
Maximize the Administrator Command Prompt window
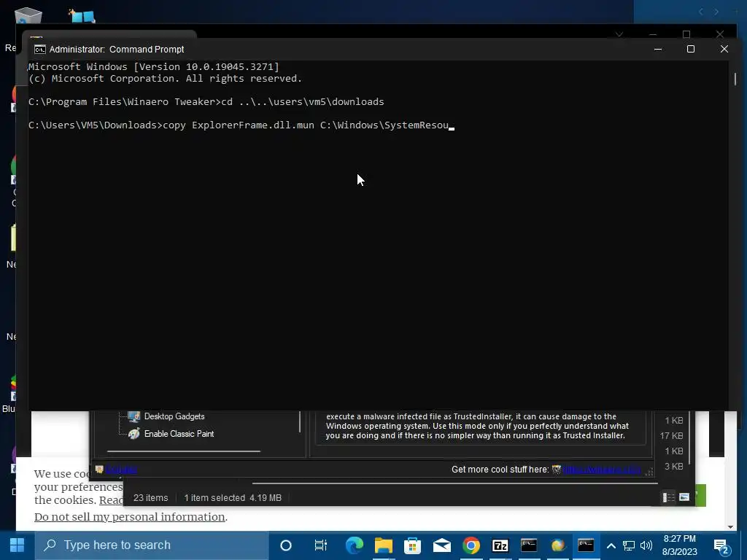(690, 49)
